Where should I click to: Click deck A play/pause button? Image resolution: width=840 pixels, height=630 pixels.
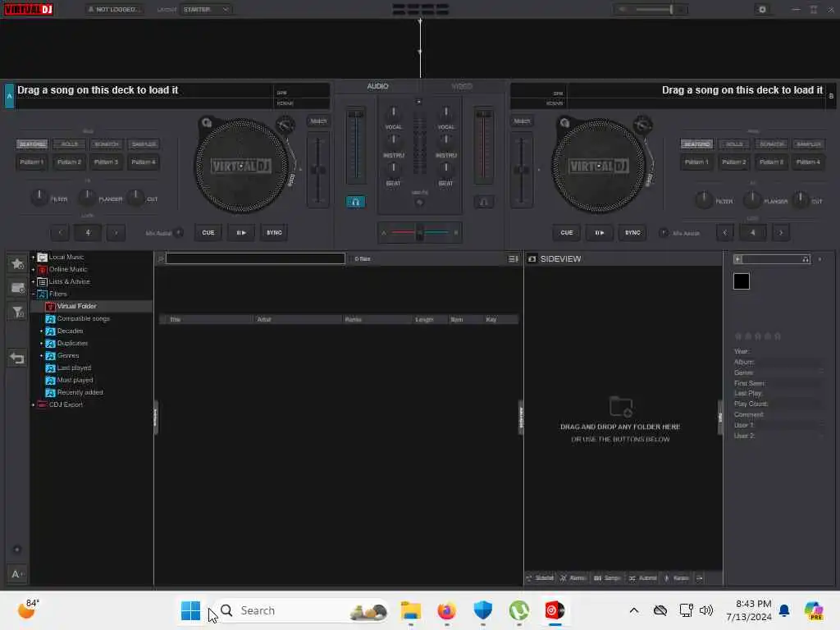(x=241, y=232)
